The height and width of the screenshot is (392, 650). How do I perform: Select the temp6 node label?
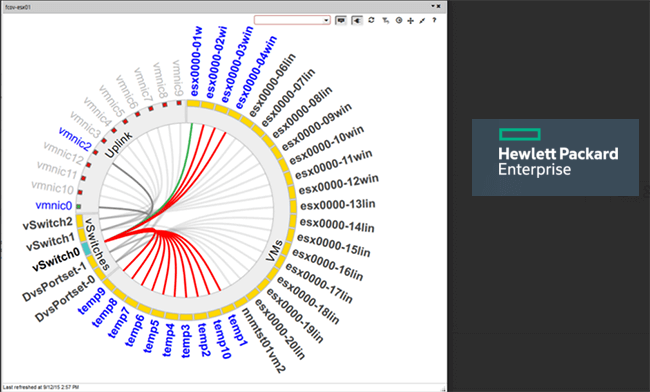click(135, 330)
